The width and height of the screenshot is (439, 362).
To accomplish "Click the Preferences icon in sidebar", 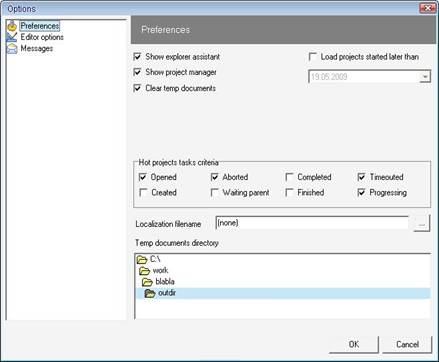I will (12, 26).
